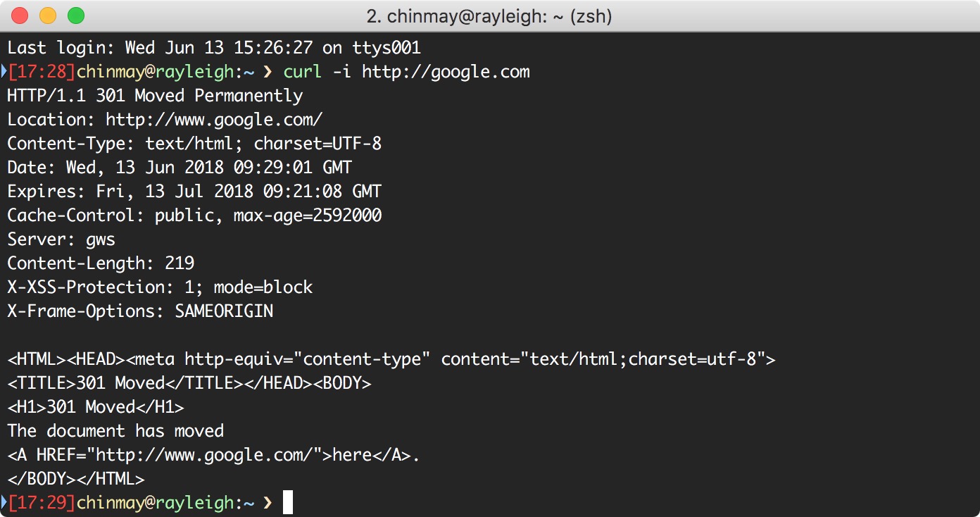Click the 'HTTP/1.1 301 Moved Permanently' status line

coord(155,96)
